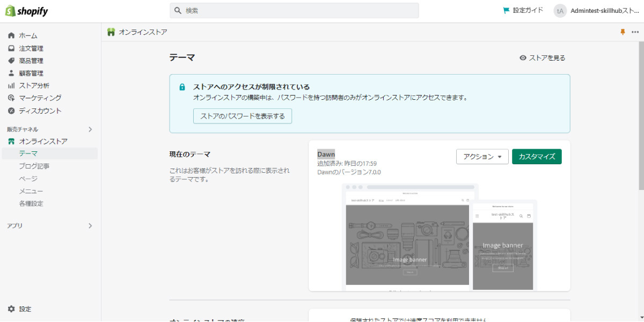Click the 設定ガイド flag icon
Screen dimensions: 644x322
point(506,10)
